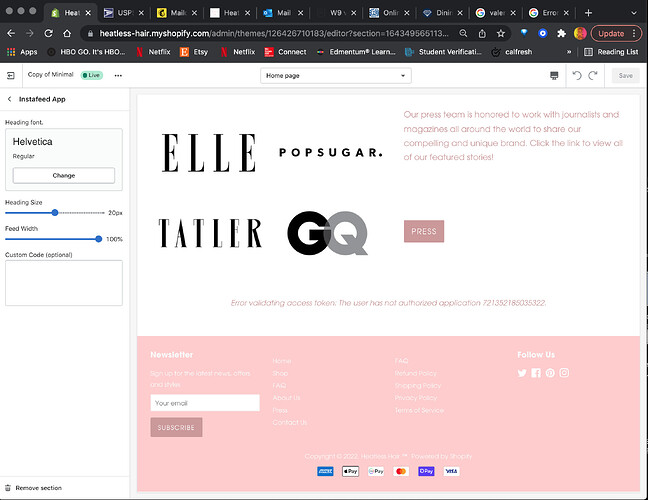Close the Online browser tab
648x500 pixels.
click(407, 13)
